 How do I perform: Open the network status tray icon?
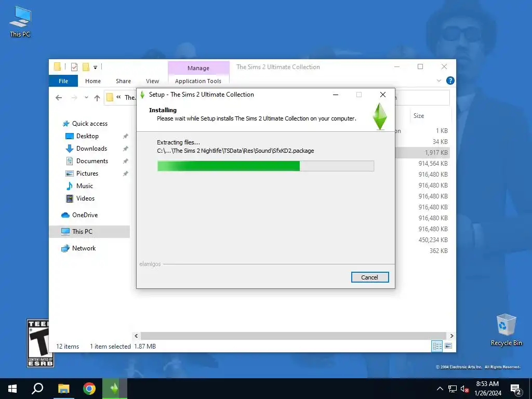pos(453,389)
